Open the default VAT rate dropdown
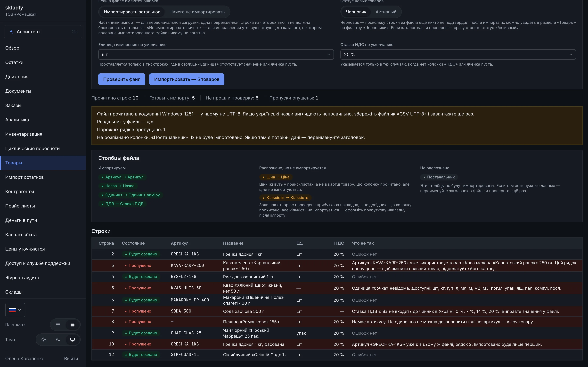The width and height of the screenshot is (588, 367). (x=458, y=55)
